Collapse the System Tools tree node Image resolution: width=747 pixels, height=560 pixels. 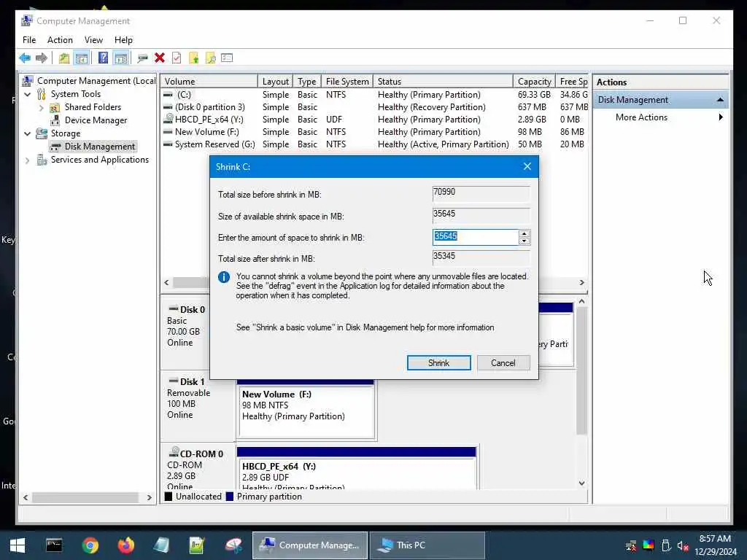[x=28, y=94]
